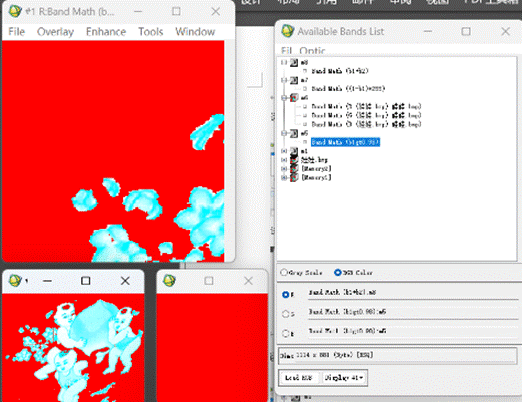The image size is (522, 402).
Task: Collapse the m8 file node
Action: pos(284,62)
